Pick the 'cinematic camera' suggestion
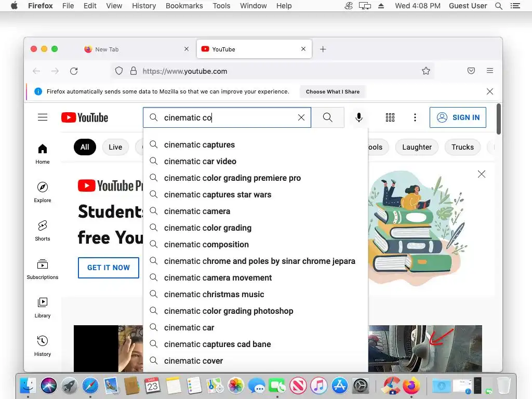 pos(256,211)
